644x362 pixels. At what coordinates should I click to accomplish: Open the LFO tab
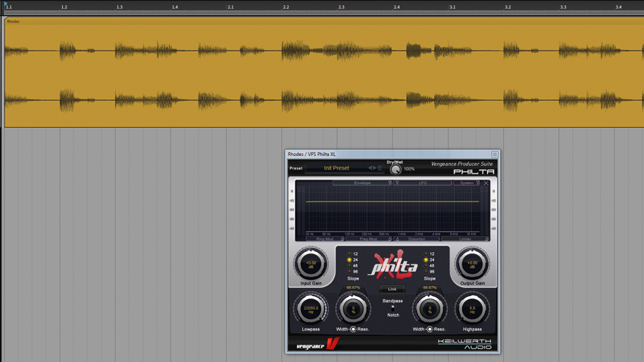tap(423, 183)
